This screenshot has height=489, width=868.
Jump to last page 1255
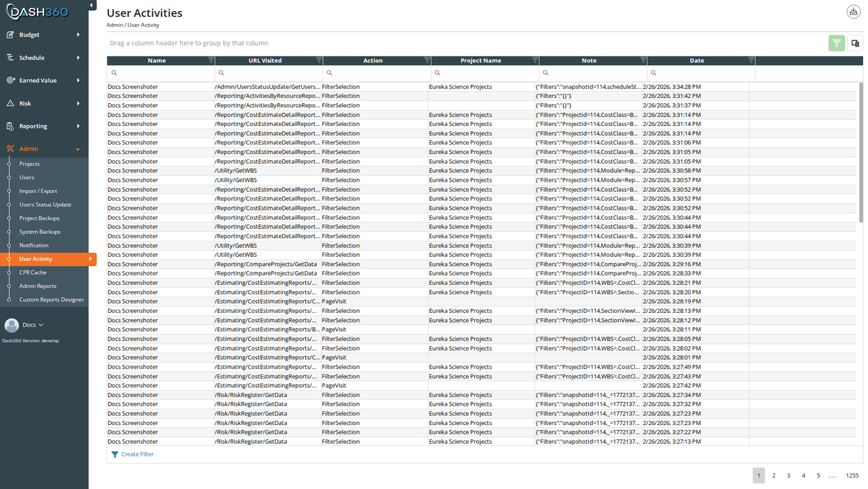pyautogui.click(x=852, y=475)
